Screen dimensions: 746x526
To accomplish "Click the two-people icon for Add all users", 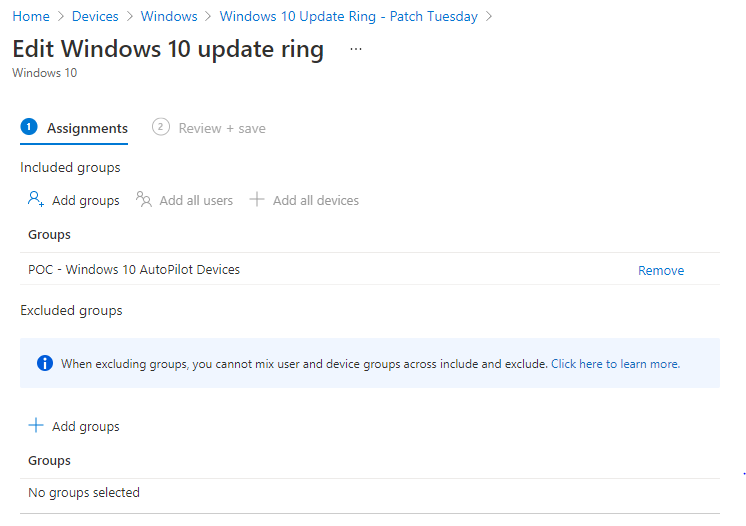I will pos(144,199).
